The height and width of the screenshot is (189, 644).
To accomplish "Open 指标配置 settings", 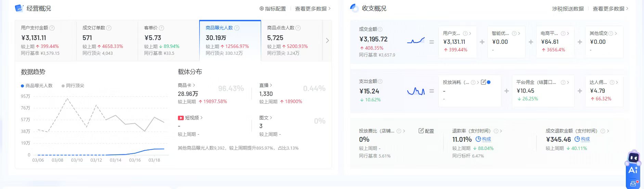I will tap(273, 9).
